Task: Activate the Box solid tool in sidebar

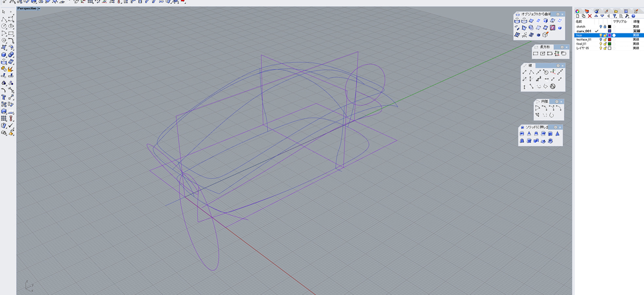Action: pos(4,54)
